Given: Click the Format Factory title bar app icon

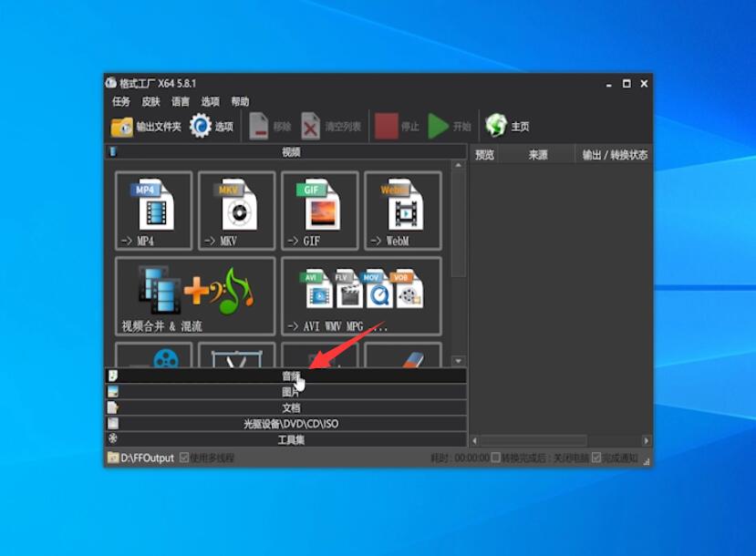Looking at the screenshot, I should click(111, 83).
